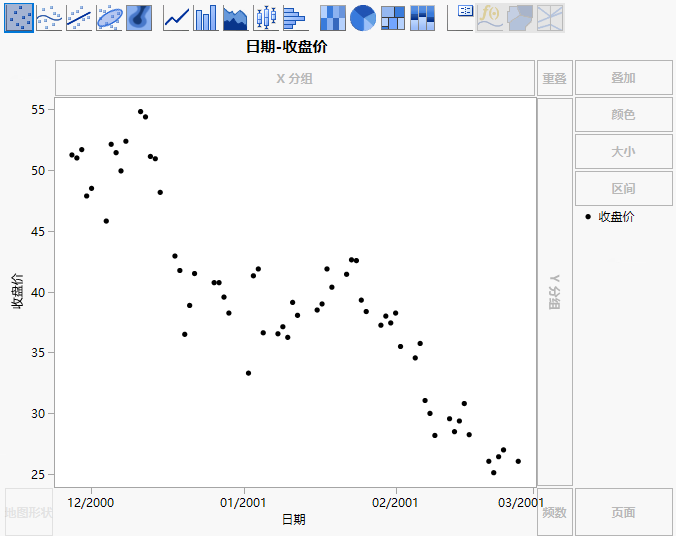This screenshot has height=536, width=676.
Task: Choose the Heatmap icon
Action: (x=332, y=17)
